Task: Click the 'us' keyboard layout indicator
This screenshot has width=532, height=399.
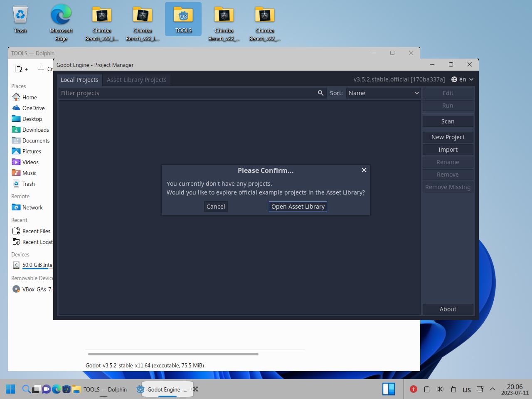Action: coord(467,389)
